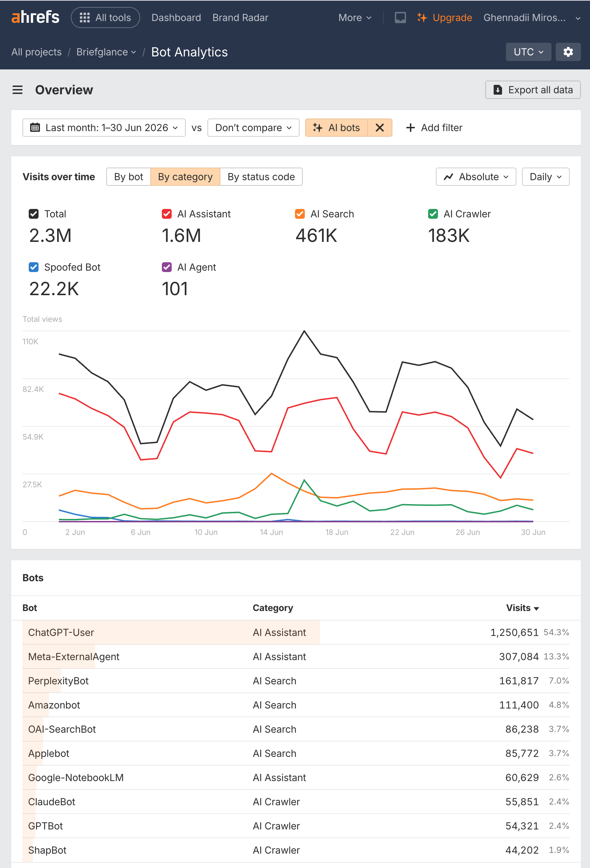Click the AI Assistant 1.6M value
The image size is (590, 868).
tap(181, 236)
